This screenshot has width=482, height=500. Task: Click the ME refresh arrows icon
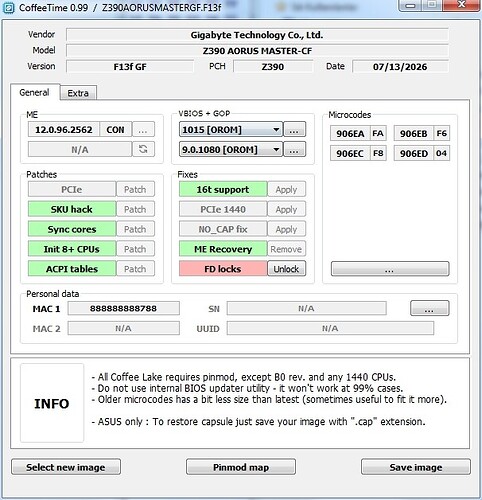coord(143,149)
